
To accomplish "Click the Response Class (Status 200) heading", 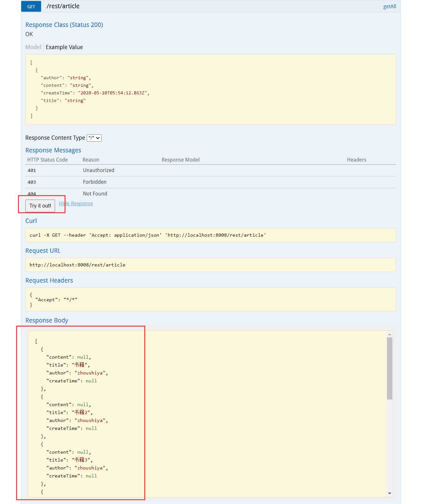I will 64,25.
